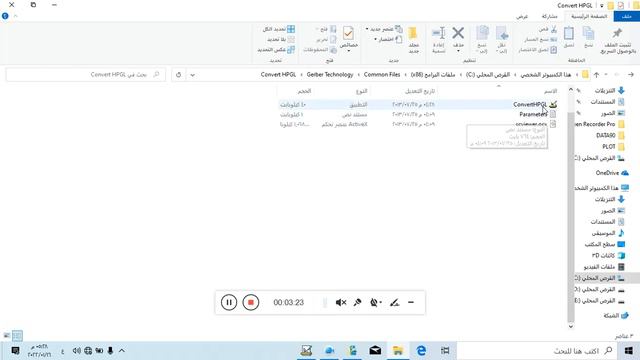Image resolution: width=640 pixels, height=360 pixels.
Task: Open Properties dropdown arrow
Action: pyautogui.click(x=349, y=51)
